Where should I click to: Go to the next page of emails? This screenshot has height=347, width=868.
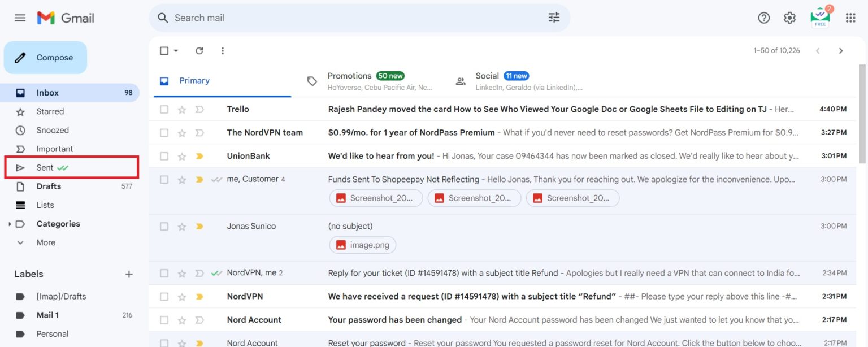click(x=841, y=50)
